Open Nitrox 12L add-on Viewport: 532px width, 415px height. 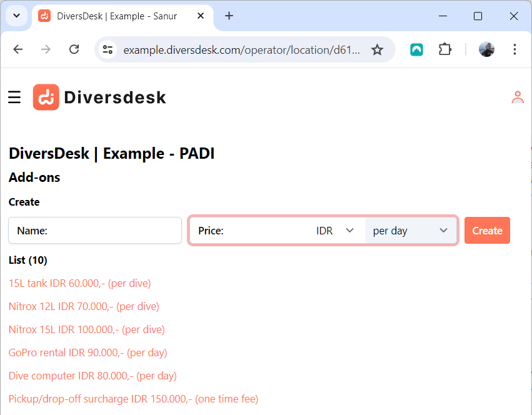tap(84, 306)
